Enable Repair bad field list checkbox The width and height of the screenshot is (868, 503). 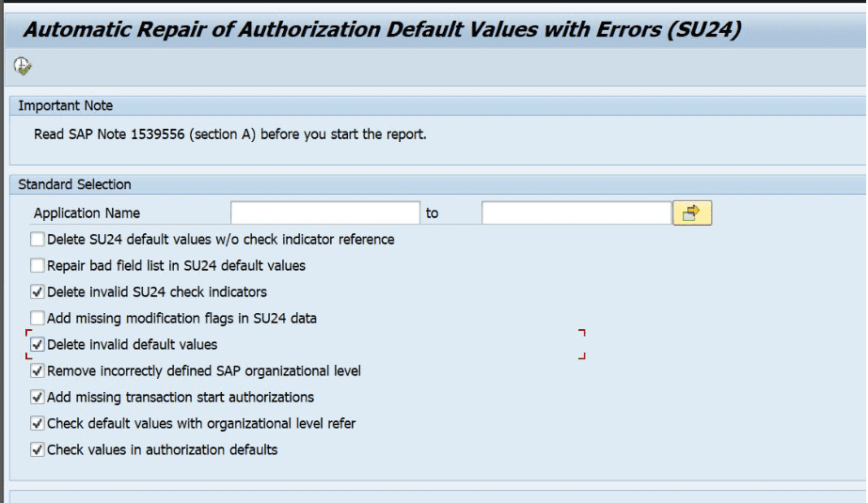[x=38, y=266]
